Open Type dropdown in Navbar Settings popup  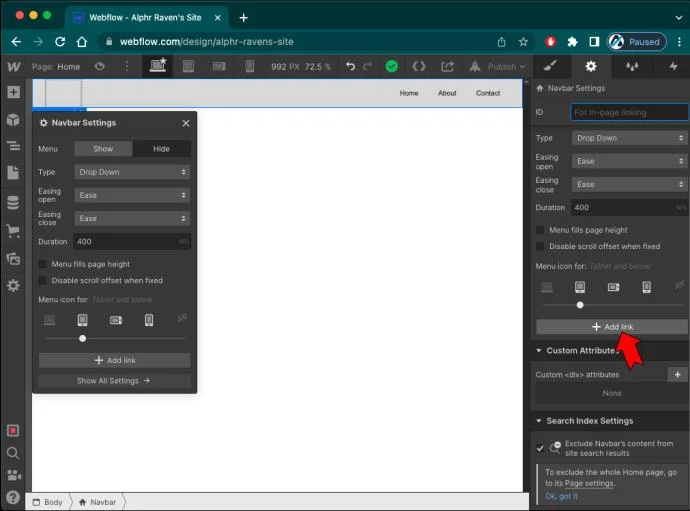[x=132, y=172]
